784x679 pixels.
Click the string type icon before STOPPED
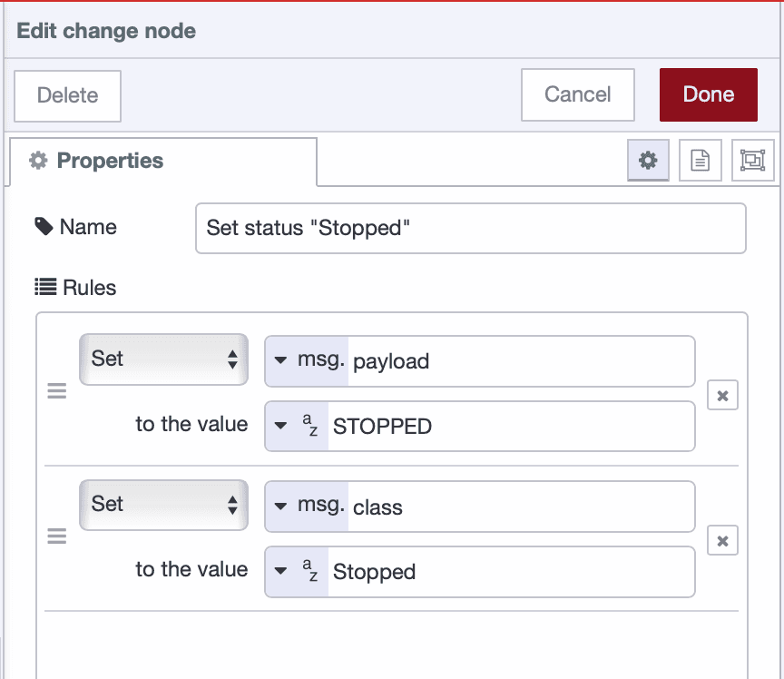point(311,426)
